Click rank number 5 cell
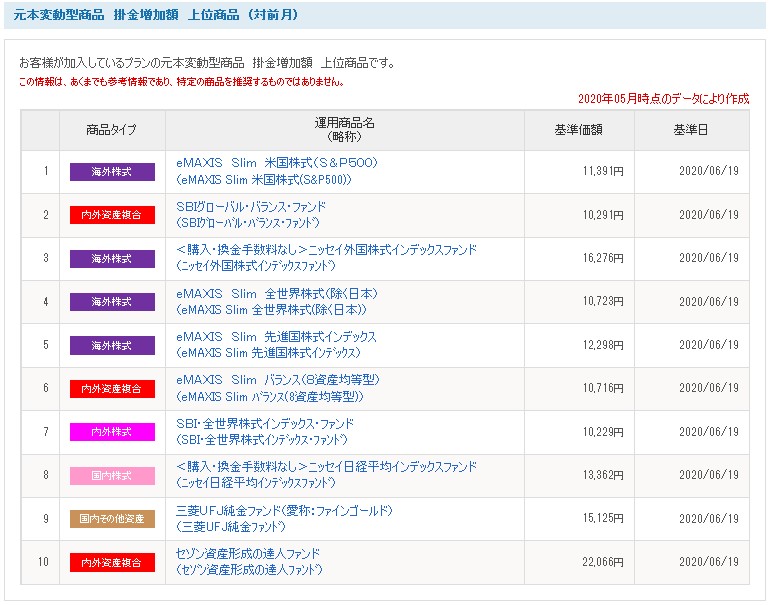Viewport: 773px width, 605px height. click(40, 345)
